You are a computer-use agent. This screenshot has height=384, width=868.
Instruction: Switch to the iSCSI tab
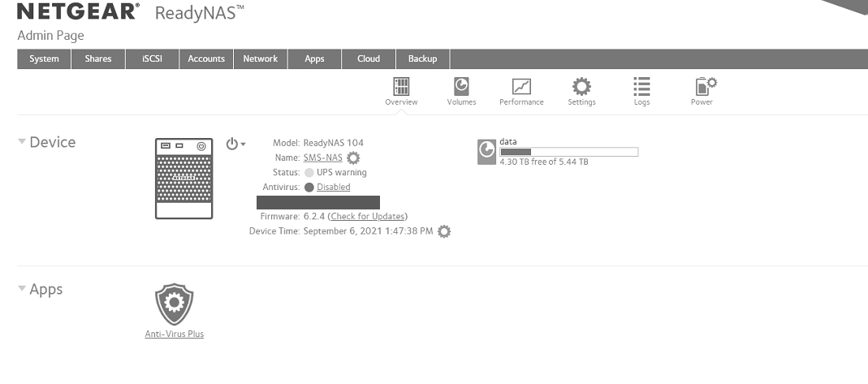click(x=152, y=58)
